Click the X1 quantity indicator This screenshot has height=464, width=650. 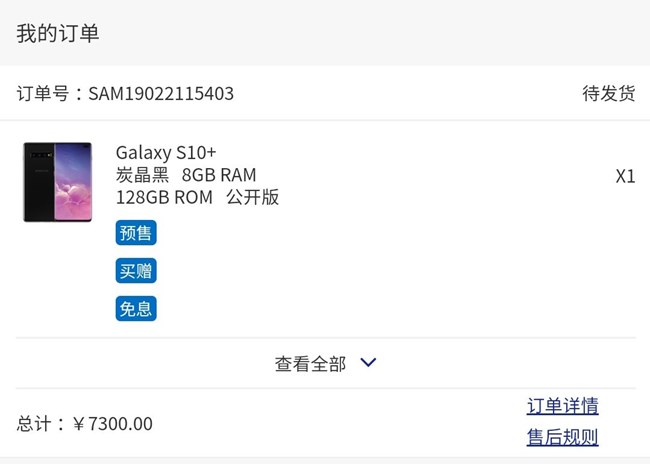pyautogui.click(x=625, y=176)
